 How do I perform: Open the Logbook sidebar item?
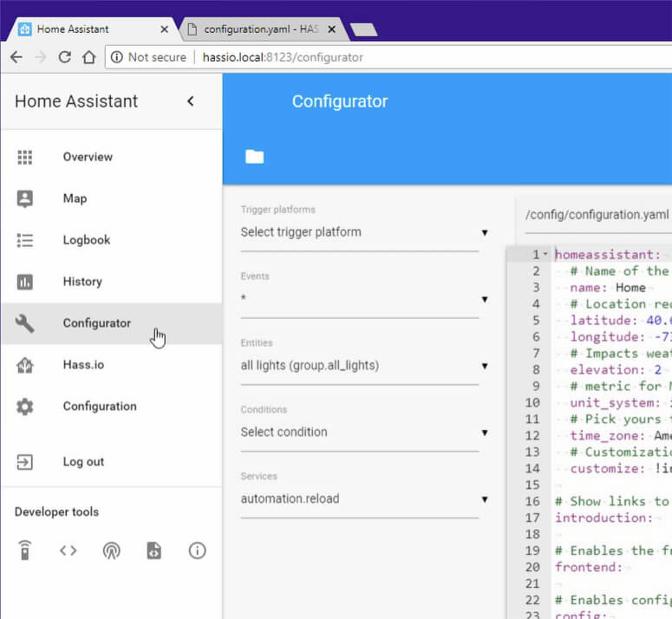coord(111,240)
